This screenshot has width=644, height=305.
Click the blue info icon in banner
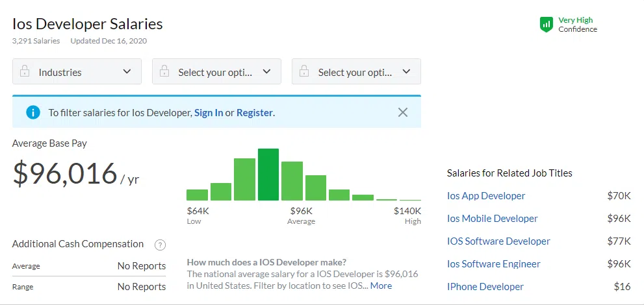click(x=32, y=112)
